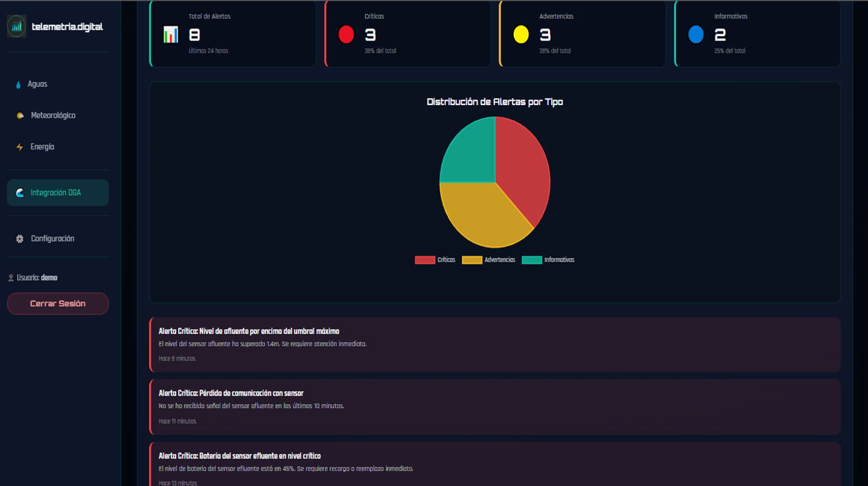
Task: Click the user icon beside Usuario demo
Action: pyautogui.click(x=10, y=278)
